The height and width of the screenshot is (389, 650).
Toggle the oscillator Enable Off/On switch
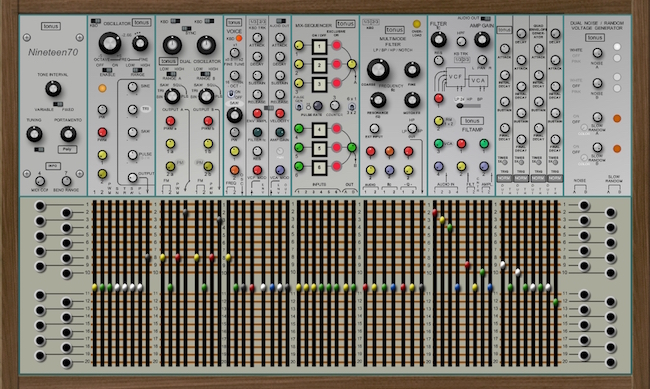[107, 70]
